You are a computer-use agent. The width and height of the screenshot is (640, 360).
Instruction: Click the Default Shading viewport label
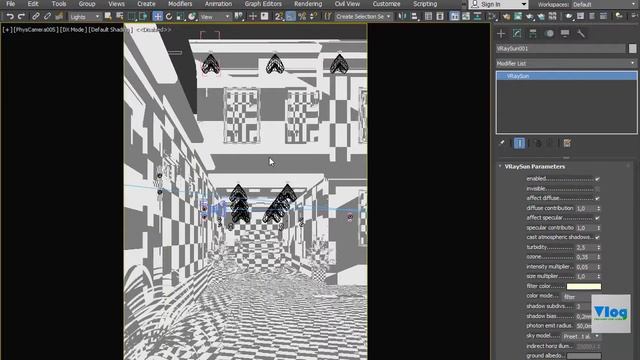(x=110, y=30)
